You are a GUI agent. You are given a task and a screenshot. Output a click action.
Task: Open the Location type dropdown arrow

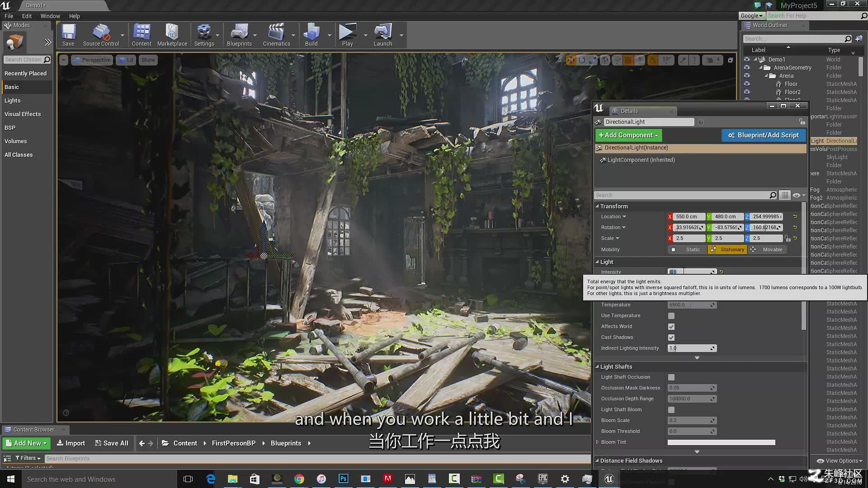click(x=624, y=216)
